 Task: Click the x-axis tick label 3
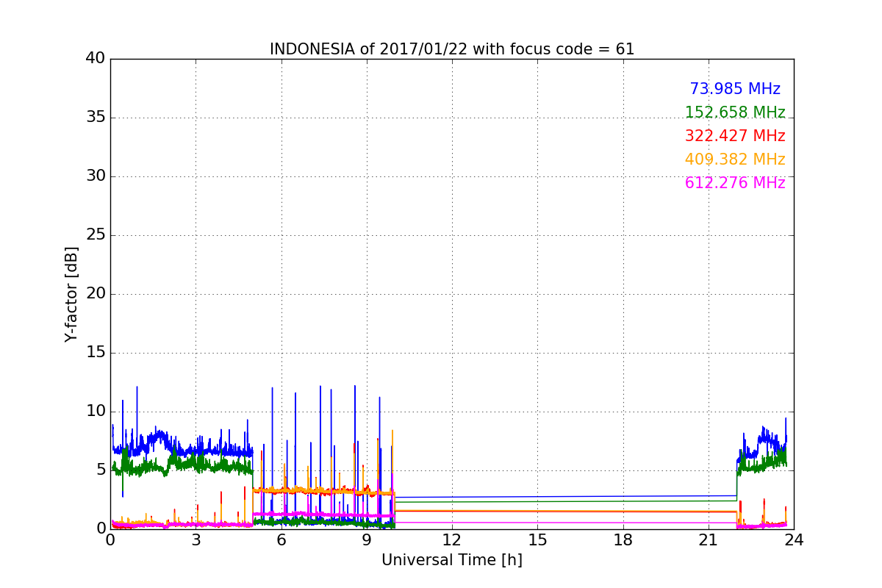pos(196,540)
